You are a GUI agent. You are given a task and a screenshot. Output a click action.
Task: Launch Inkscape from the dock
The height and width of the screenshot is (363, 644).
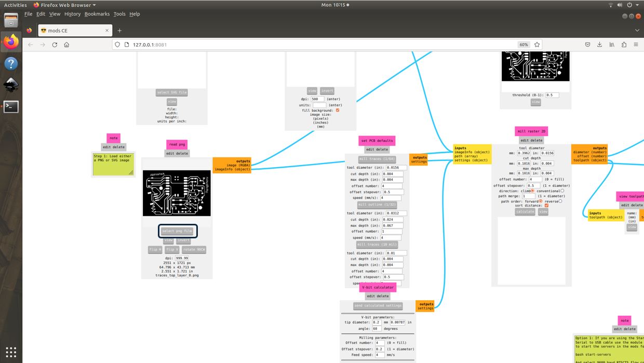11,85
